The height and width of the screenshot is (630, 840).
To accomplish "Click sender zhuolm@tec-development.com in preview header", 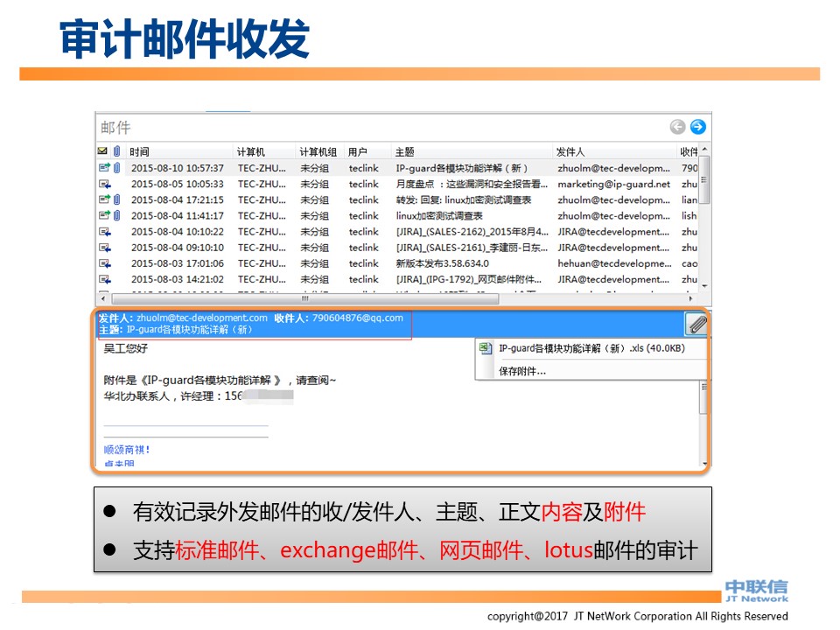I will coord(202,318).
